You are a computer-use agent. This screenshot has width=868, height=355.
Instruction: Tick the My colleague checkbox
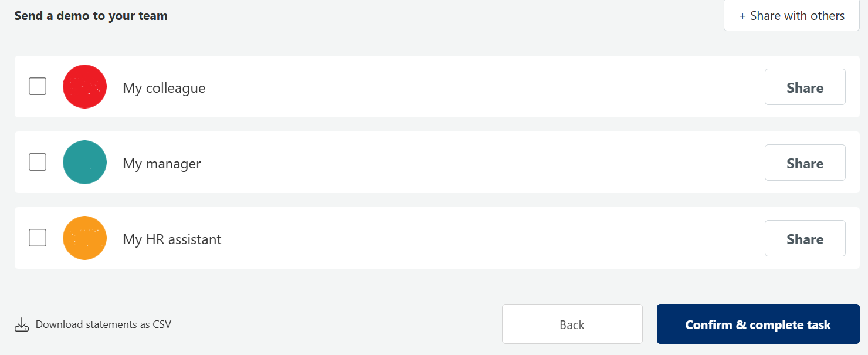38,87
